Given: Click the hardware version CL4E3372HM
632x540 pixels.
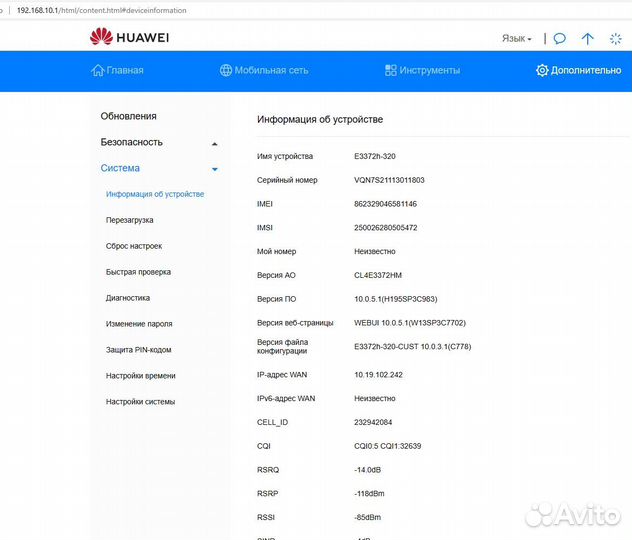Looking at the screenshot, I should pyautogui.click(x=378, y=275).
